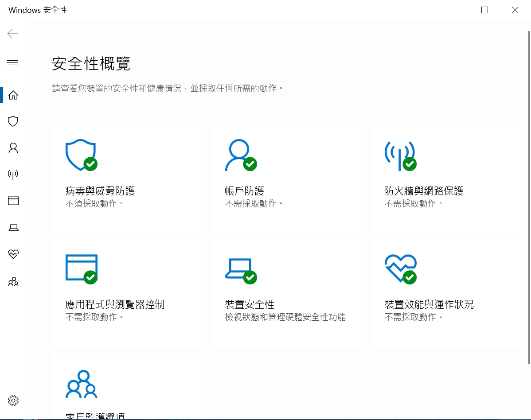The image size is (531, 420).
Task: Maximize the Windows 安全性 window
Action: (484, 10)
